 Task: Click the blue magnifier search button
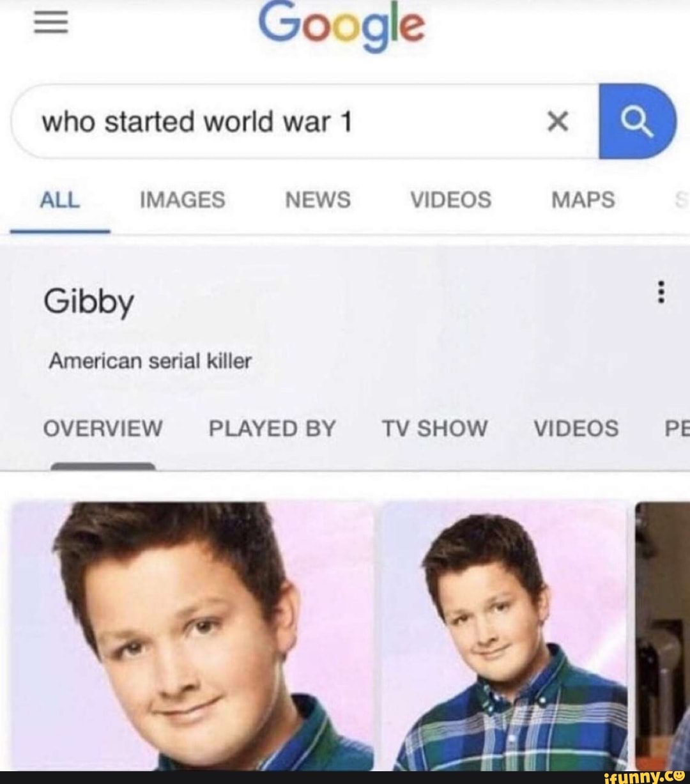tap(637, 121)
